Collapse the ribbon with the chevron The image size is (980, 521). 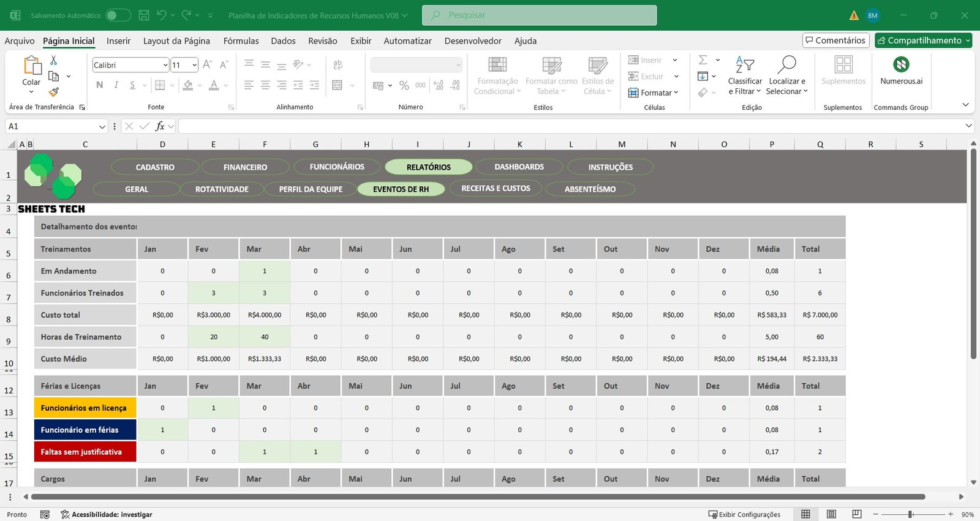click(x=966, y=105)
